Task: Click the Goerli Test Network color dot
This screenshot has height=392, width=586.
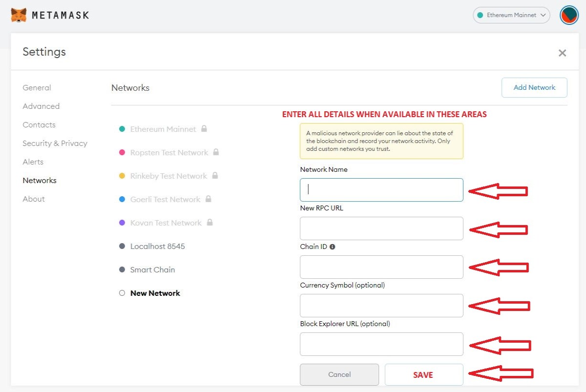Action: click(122, 199)
